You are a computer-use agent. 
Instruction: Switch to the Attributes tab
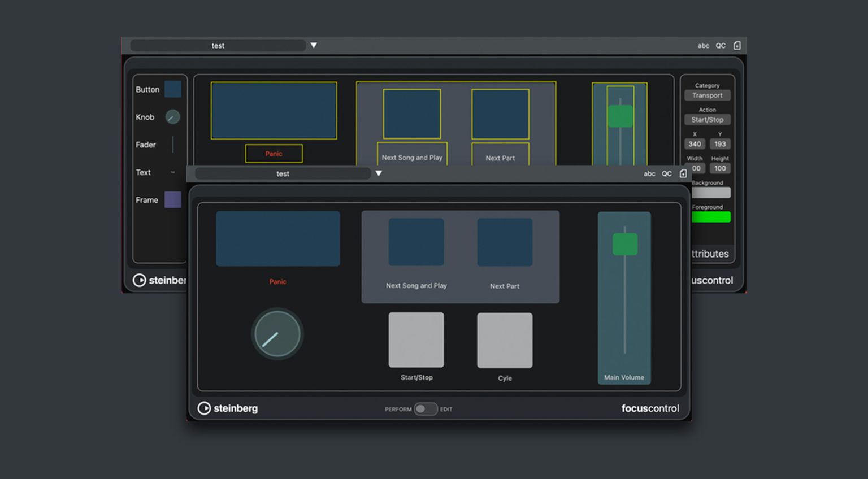coord(710,254)
